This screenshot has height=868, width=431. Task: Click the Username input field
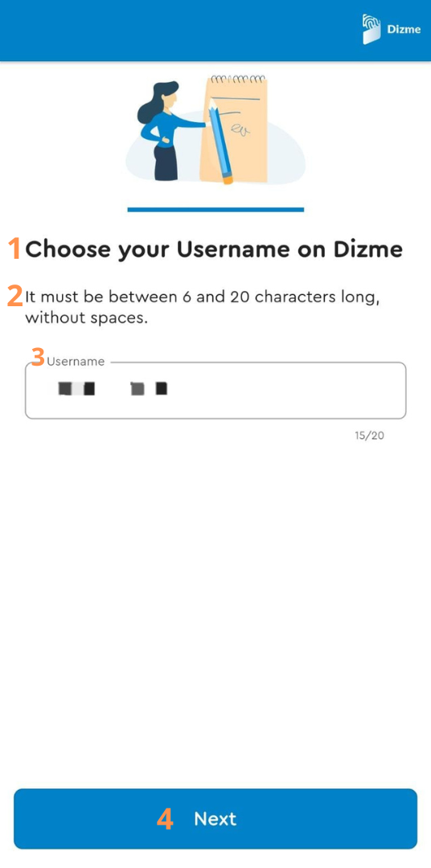[x=215, y=391]
